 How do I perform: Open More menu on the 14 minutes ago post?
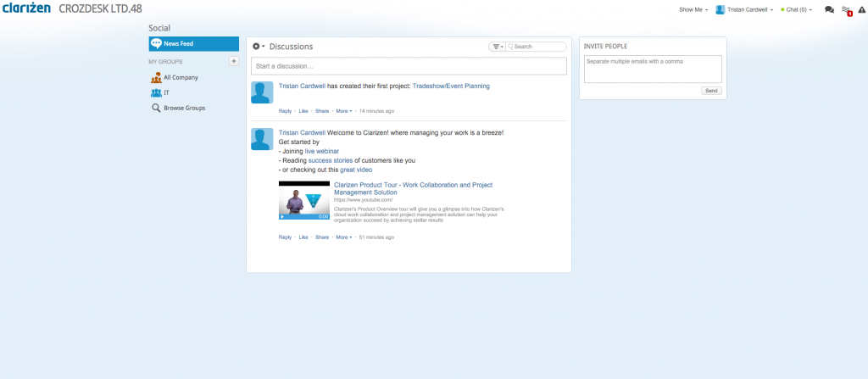click(344, 111)
